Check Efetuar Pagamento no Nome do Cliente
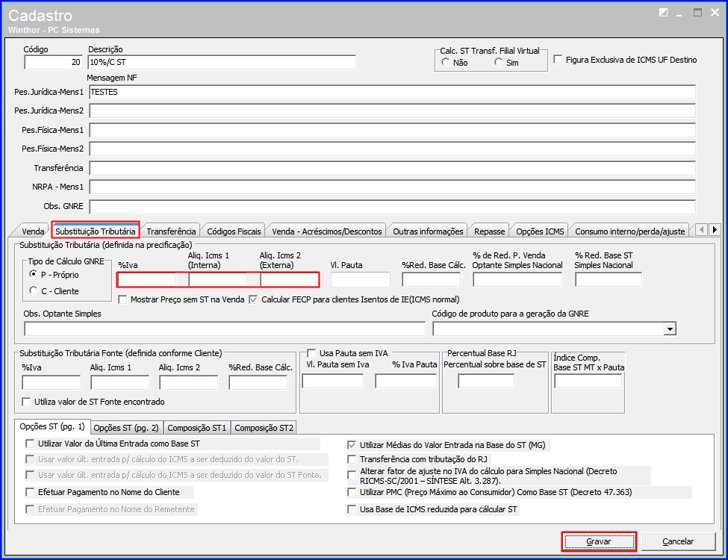Image resolution: width=728 pixels, height=560 pixels. coord(30,492)
